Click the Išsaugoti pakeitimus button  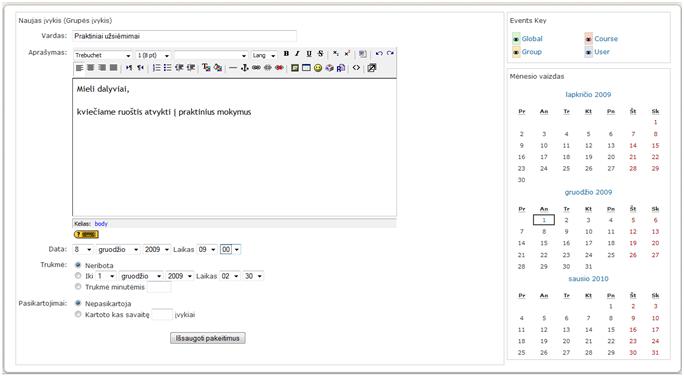[x=208, y=338]
